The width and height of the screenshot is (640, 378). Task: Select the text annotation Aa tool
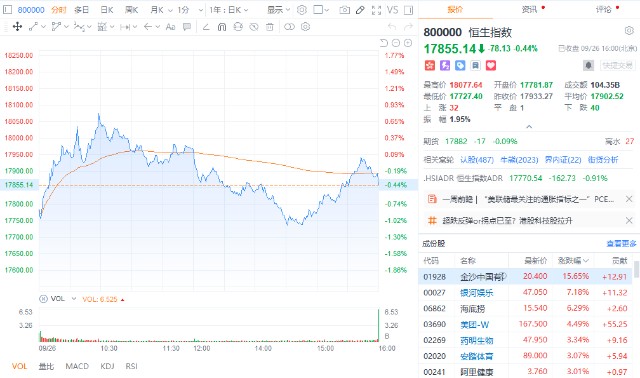coord(170,27)
